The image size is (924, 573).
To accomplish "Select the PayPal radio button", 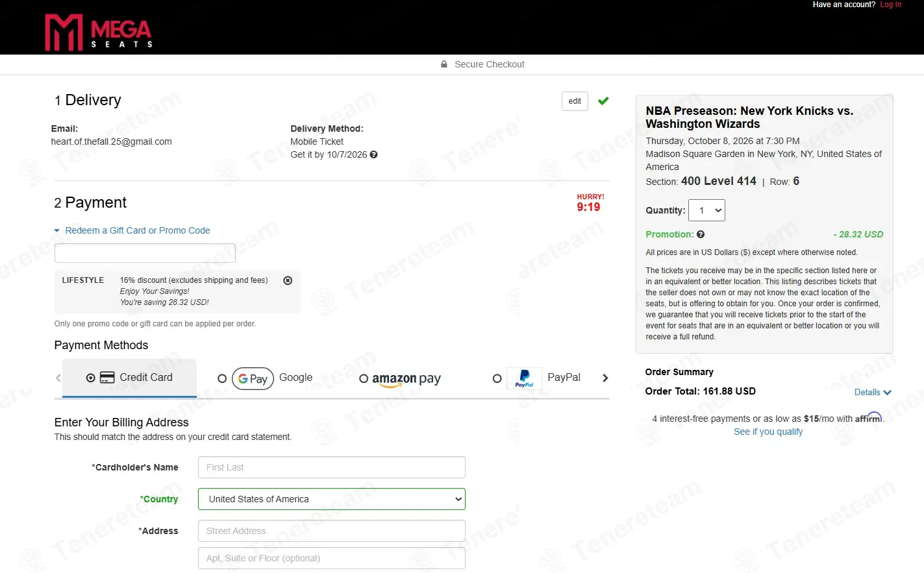I will point(497,378).
